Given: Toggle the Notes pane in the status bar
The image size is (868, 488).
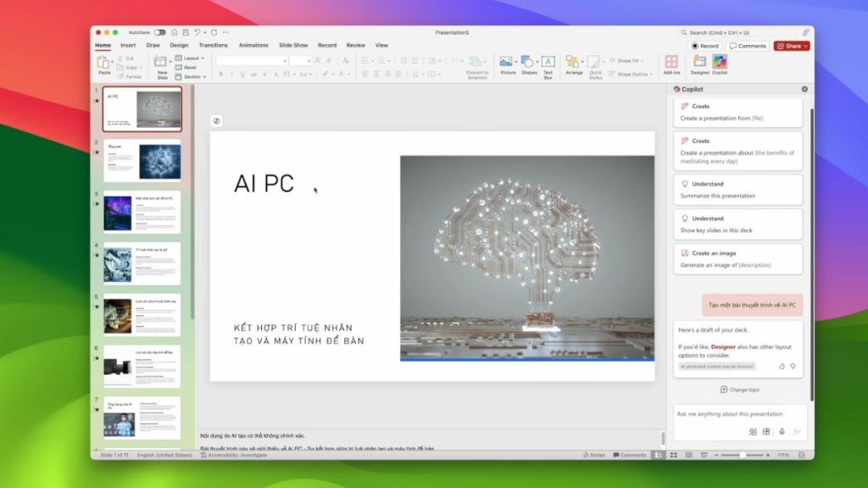Looking at the screenshot, I should coord(593,455).
